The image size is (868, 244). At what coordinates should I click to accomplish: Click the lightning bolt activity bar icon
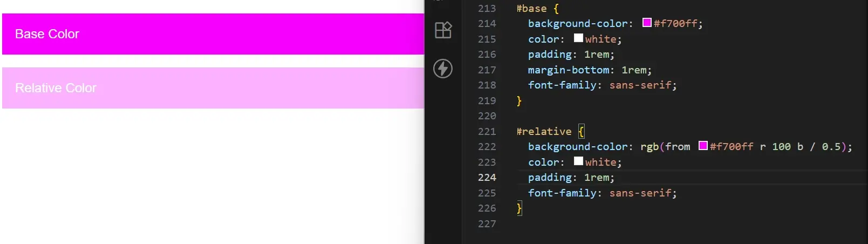[x=443, y=69]
